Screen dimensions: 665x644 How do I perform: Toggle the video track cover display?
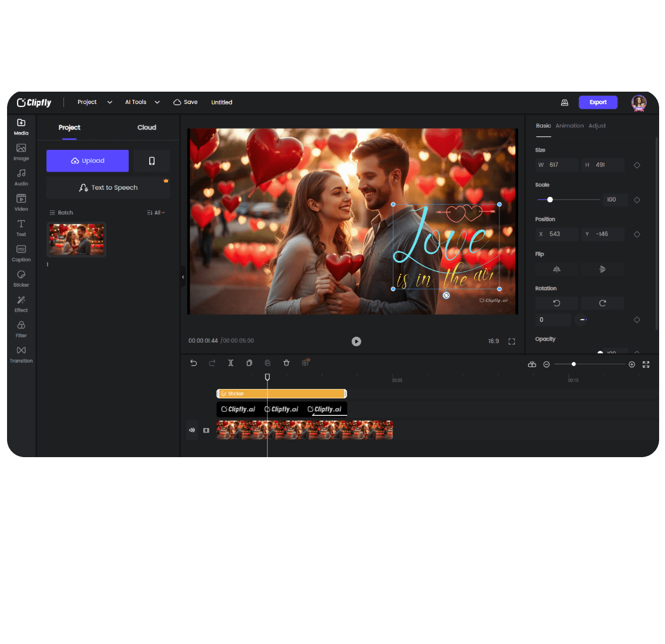click(x=206, y=430)
